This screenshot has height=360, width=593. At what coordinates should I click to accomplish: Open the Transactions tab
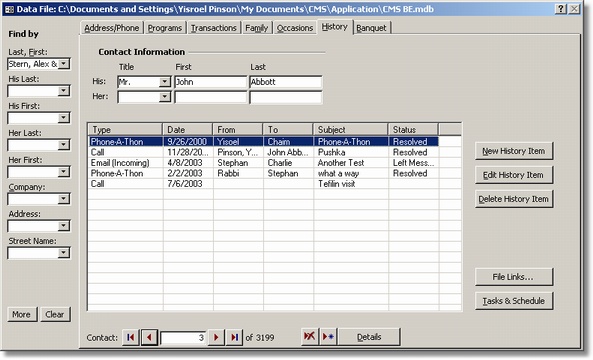(x=214, y=28)
